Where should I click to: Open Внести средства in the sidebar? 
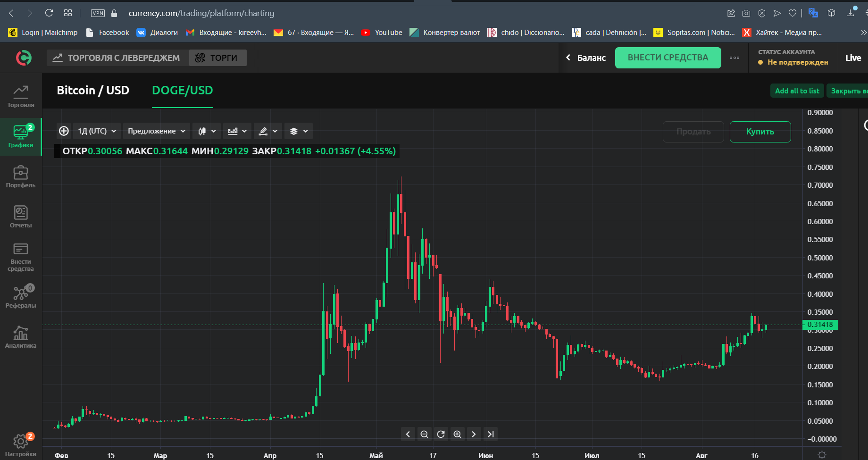(21, 257)
